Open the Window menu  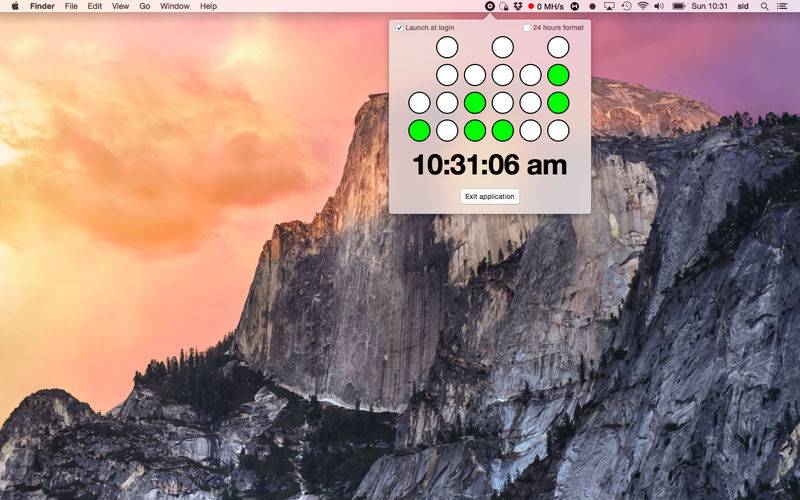175,6
